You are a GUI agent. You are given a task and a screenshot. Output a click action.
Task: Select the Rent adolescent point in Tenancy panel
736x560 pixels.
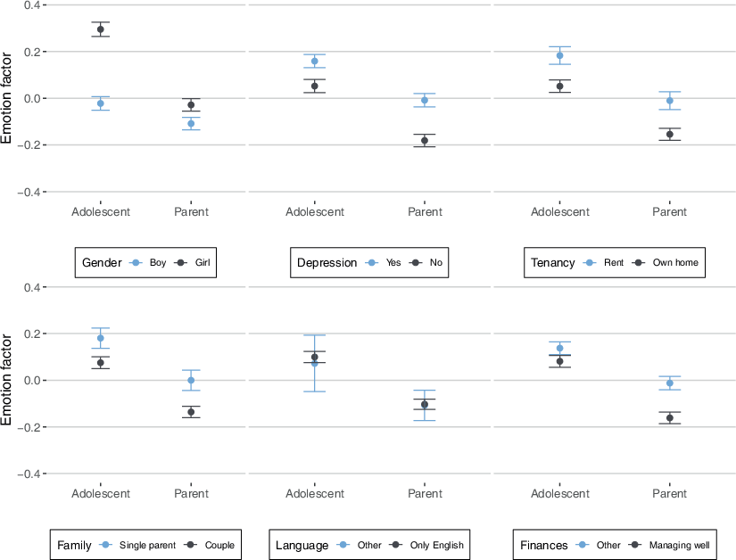pos(560,55)
